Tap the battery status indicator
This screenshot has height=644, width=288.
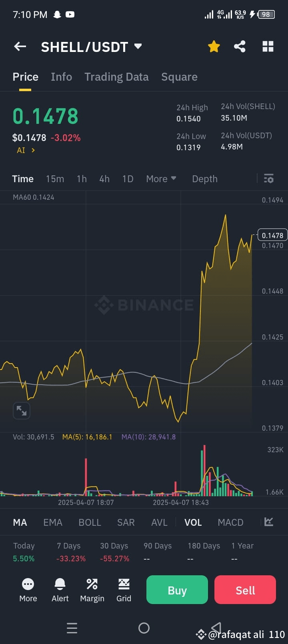click(x=266, y=14)
